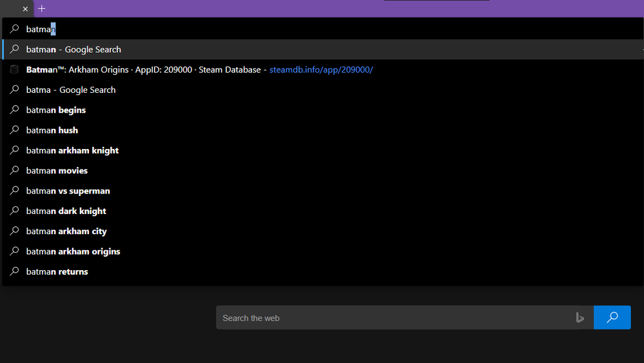Select the batma - Google Search suggestion
The image size is (644, 363).
(x=323, y=90)
